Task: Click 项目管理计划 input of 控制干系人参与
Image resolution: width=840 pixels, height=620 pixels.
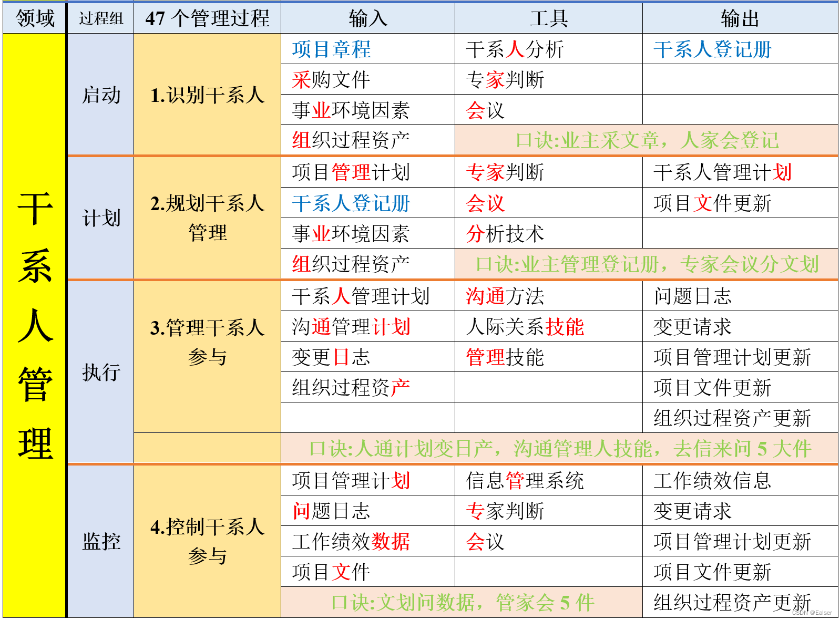Action: (368, 480)
